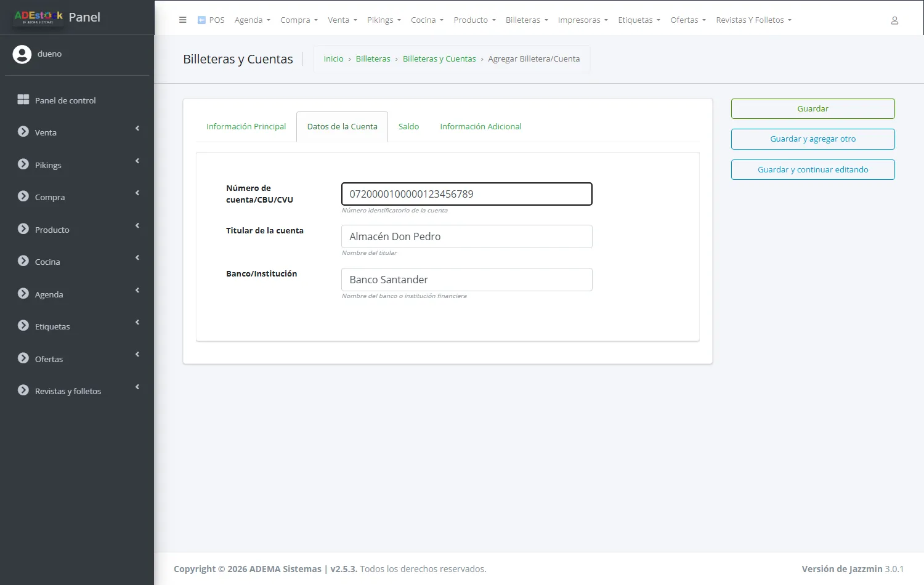Viewport: 924px width, 585px height.
Task: Open the Información Adicional tab
Action: [x=480, y=127]
